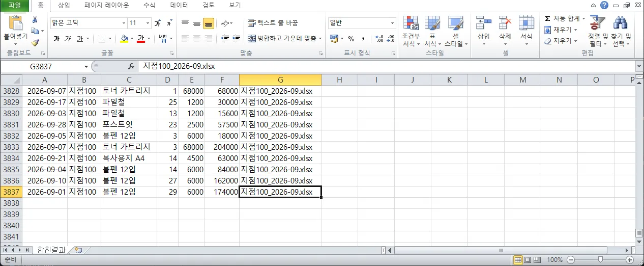Click increase decimal icon

coord(379,39)
